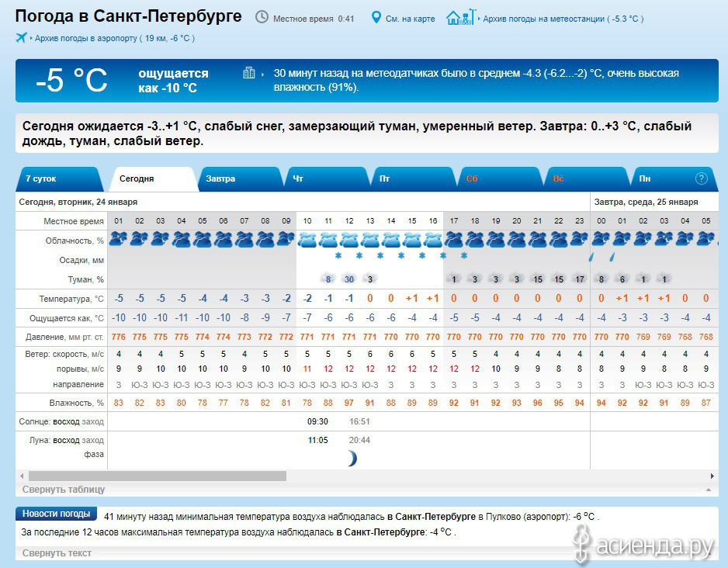Click the cloudiness icon under hour 10
This screenshot has height=568, width=728.
point(307,240)
